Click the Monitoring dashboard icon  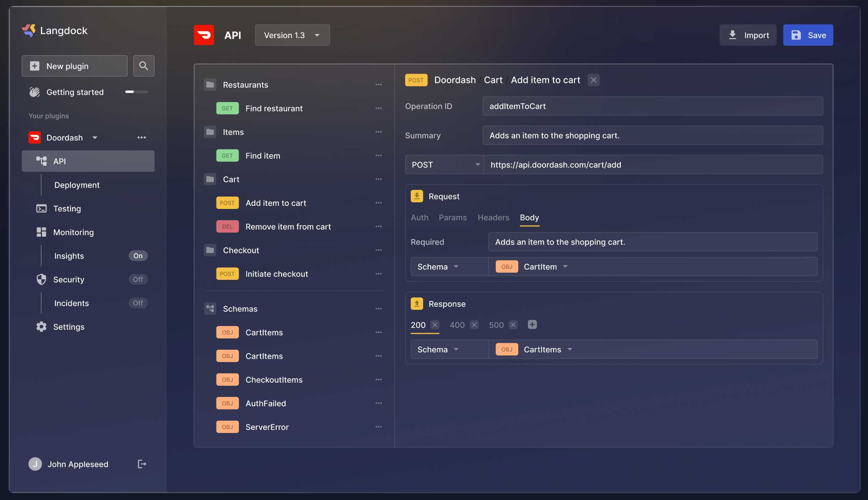click(x=42, y=232)
